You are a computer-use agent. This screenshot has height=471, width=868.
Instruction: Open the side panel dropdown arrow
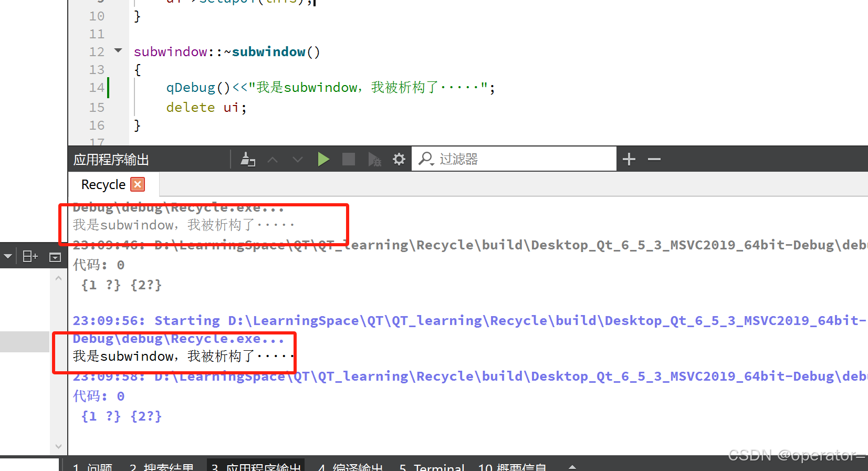point(8,256)
